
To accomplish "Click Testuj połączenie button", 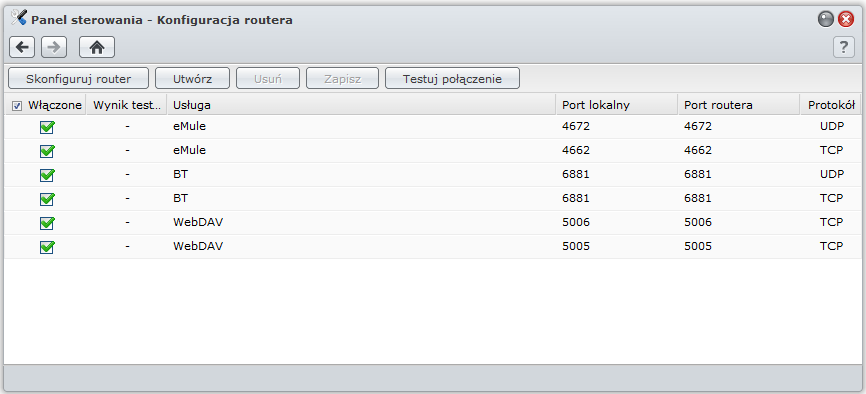I will click(452, 78).
